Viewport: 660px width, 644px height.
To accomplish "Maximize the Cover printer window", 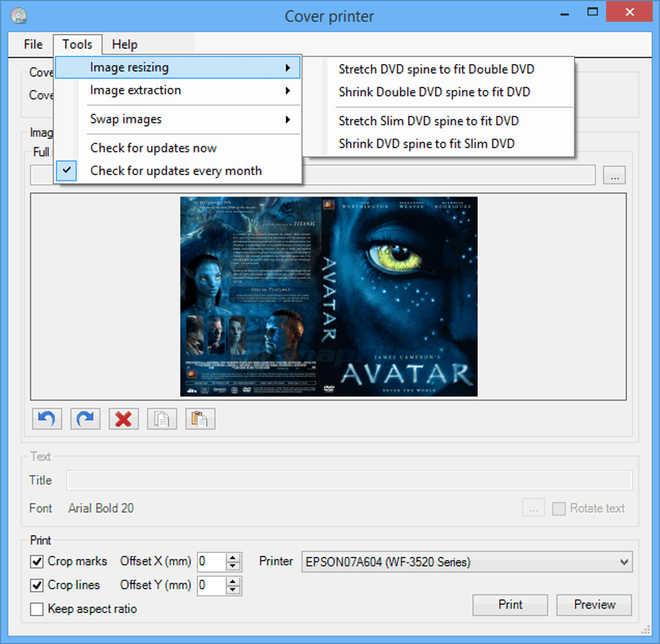I will (x=592, y=12).
